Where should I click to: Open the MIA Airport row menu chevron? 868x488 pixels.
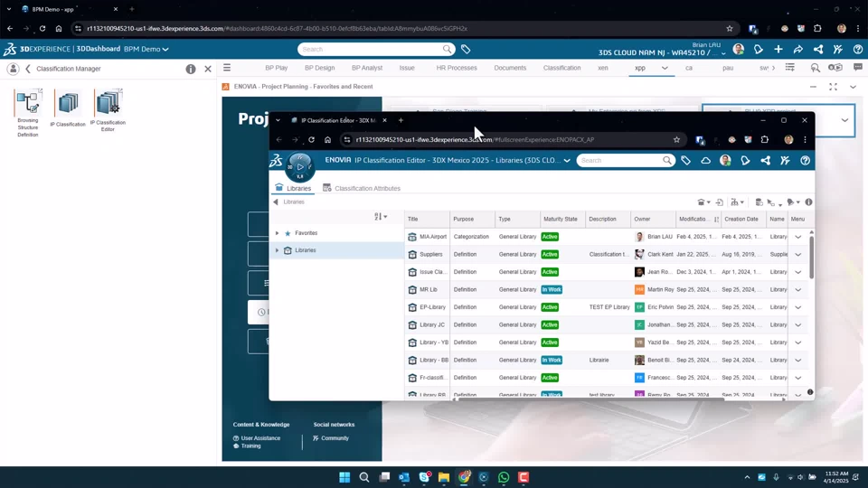click(797, 237)
